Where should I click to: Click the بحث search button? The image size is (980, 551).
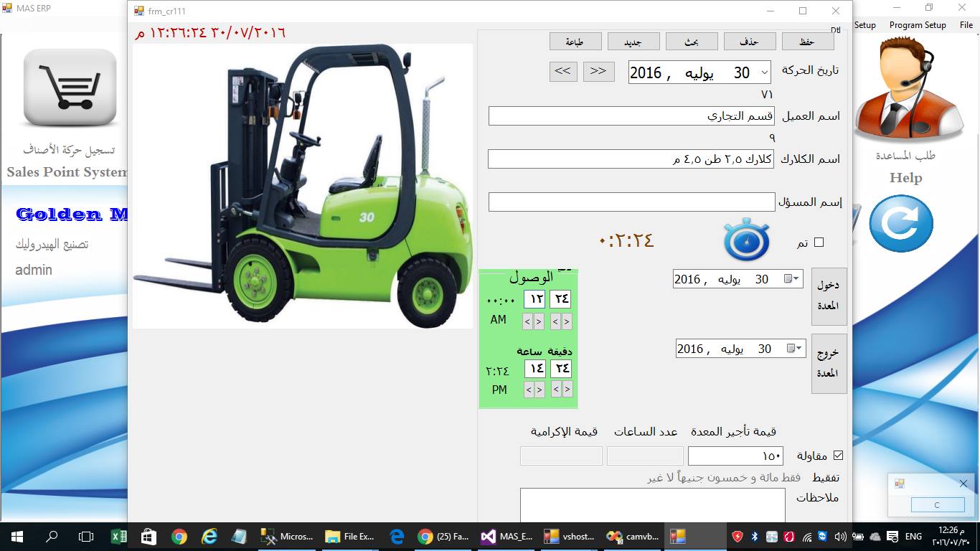coord(692,42)
